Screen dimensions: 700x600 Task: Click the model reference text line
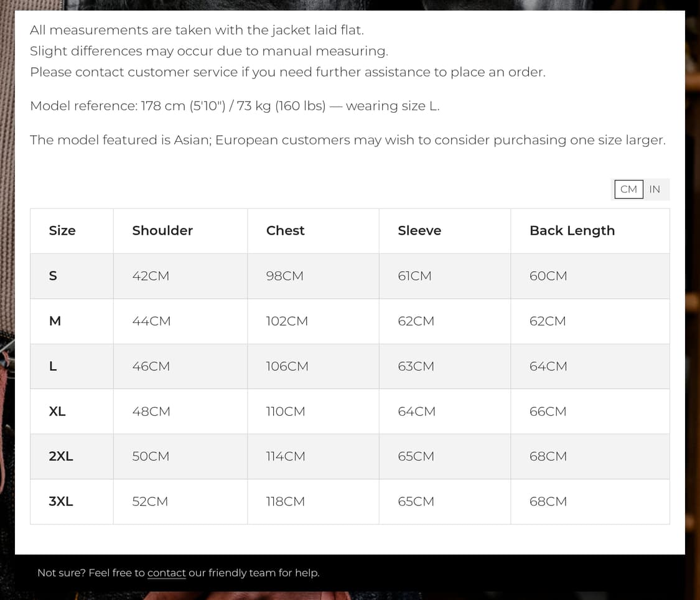click(x=235, y=106)
